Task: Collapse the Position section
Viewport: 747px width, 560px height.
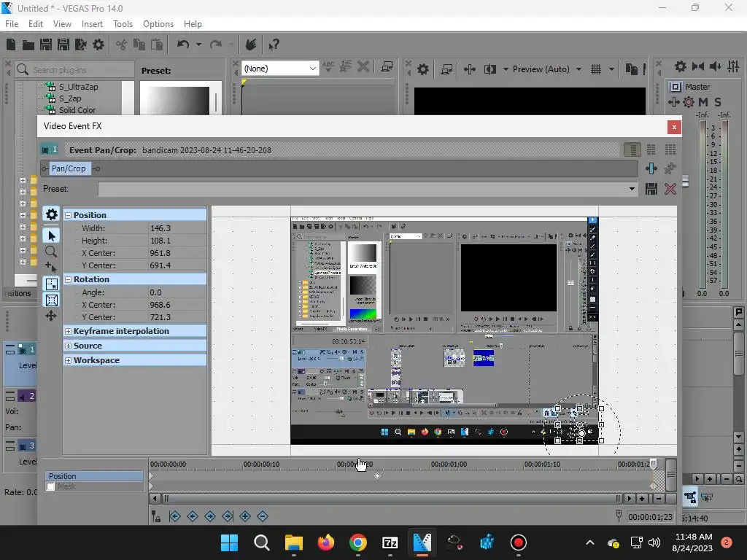Action: pyautogui.click(x=68, y=215)
